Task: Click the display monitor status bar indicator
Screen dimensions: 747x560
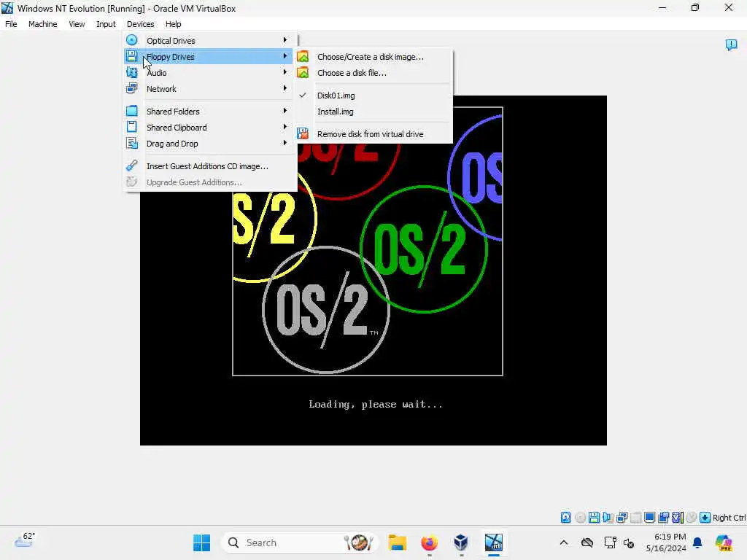Action: click(649, 518)
